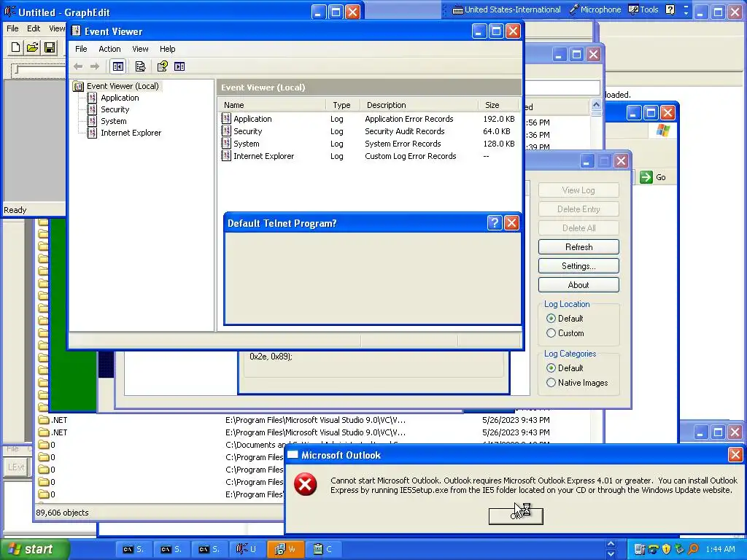This screenshot has width=747, height=560.
Task: Click Internet Explorer log icon in right list
Action: click(x=226, y=156)
